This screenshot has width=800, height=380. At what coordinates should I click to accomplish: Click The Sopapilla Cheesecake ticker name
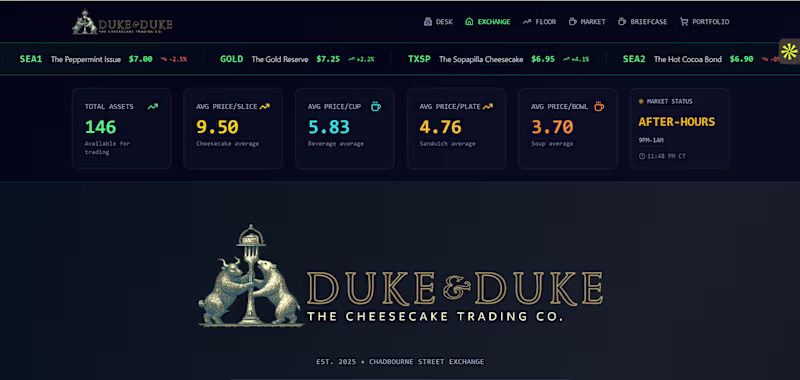(x=481, y=59)
